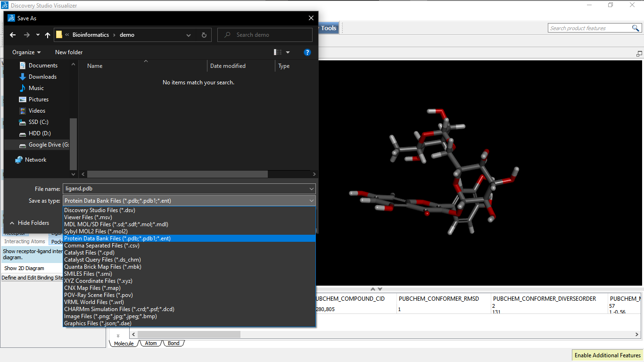The image size is (644, 362).
Task: Click the File name input field
Action: tap(186, 189)
